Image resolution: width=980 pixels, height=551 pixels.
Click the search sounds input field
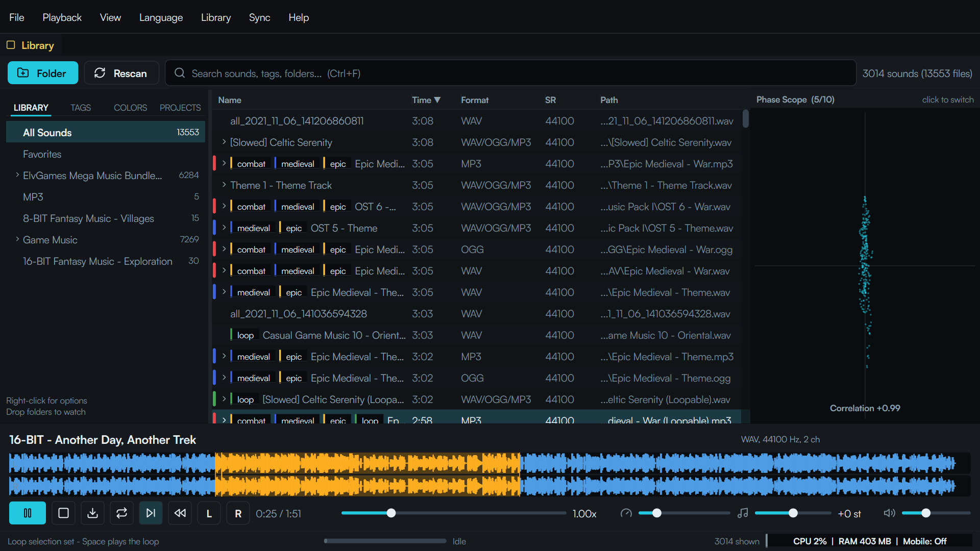510,73
